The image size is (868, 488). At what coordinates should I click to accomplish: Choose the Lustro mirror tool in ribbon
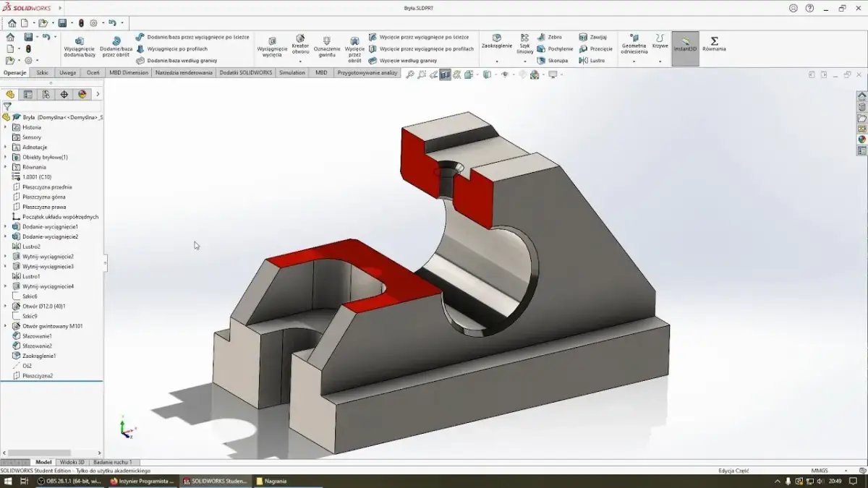pos(592,61)
